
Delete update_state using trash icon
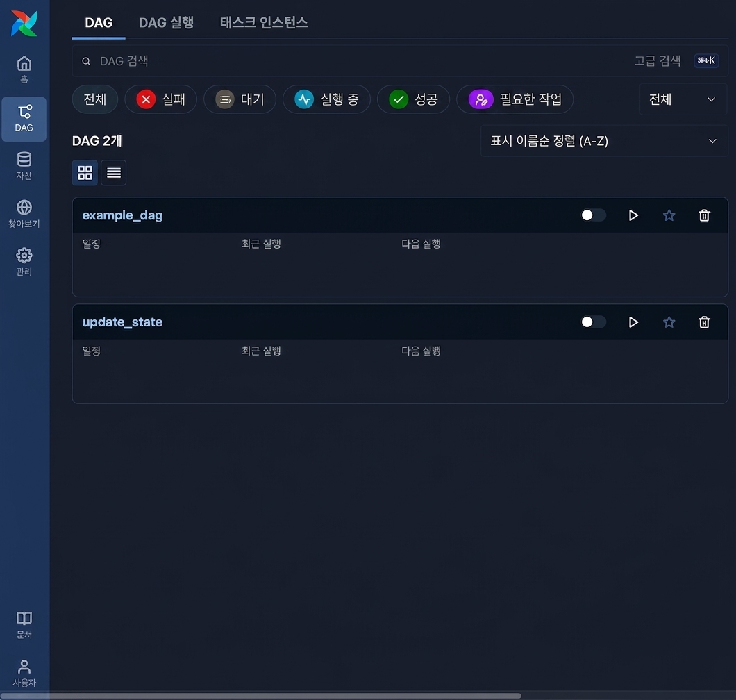[x=704, y=322]
